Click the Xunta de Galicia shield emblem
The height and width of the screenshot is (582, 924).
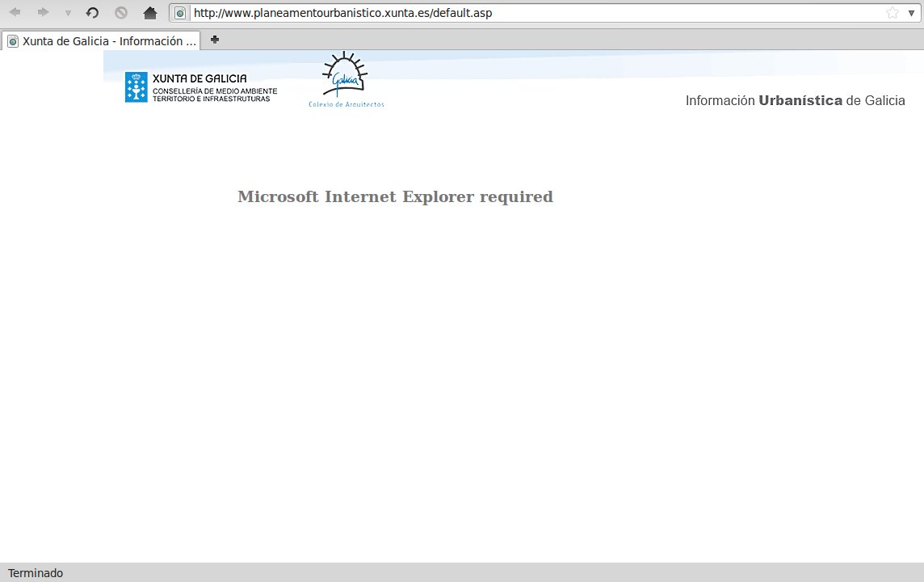tap(136, 87)
